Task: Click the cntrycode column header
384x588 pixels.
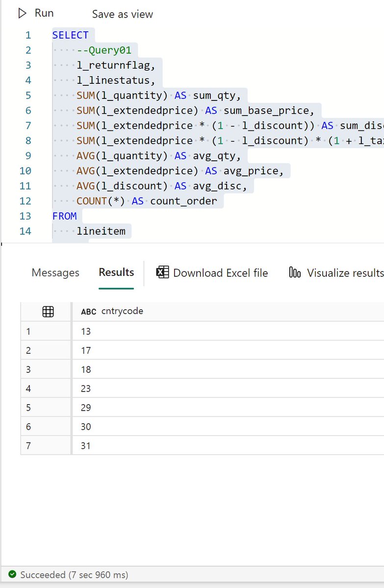Action: point(228,311)
